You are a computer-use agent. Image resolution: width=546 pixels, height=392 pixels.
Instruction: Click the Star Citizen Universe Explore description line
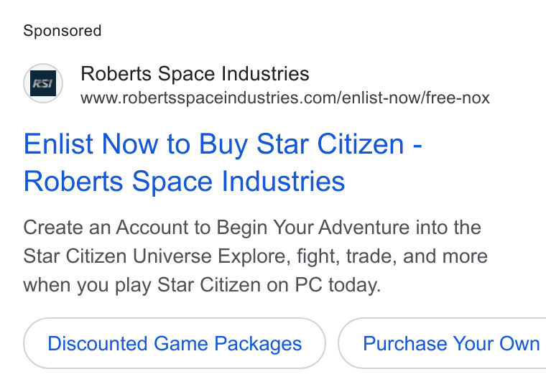click(255, 256)
